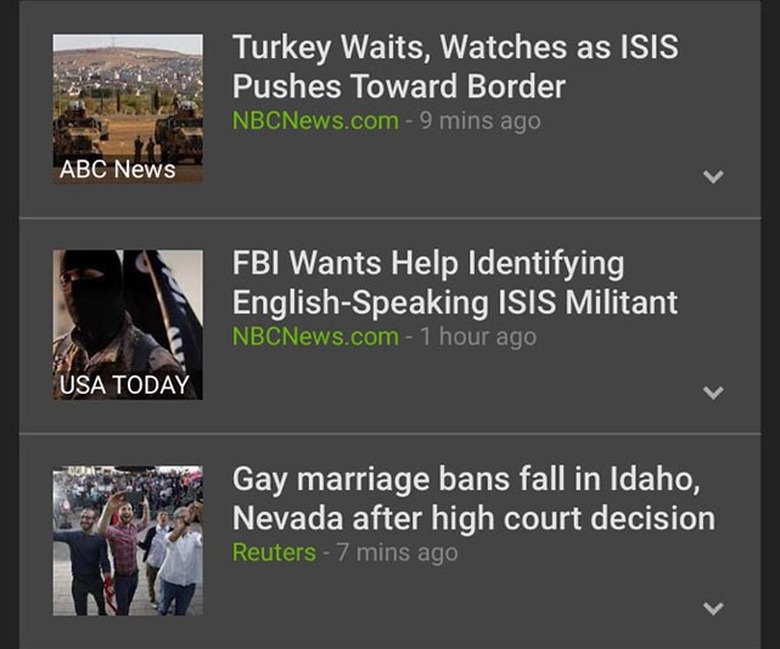This screenshot has width=780, height=649.
Task: Click NBCNews.com source on FBI story
Action: pyautogui.click(x=315, y=337)
